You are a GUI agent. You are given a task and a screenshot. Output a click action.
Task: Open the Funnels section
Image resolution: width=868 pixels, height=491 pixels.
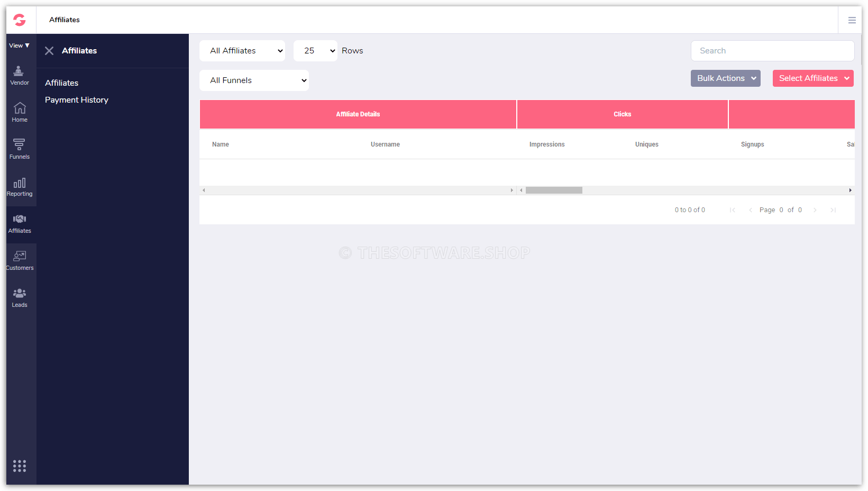(20, 148)
